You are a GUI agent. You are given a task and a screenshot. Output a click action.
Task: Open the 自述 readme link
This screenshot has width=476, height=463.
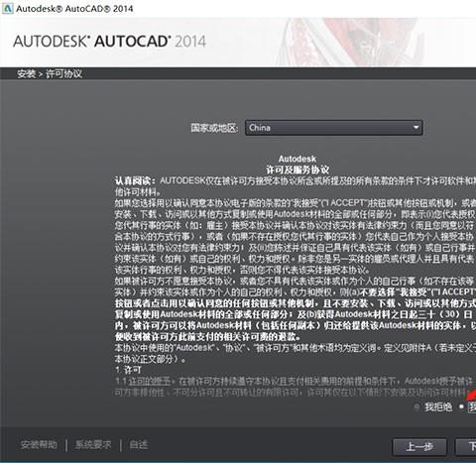[x=139, y=445]
